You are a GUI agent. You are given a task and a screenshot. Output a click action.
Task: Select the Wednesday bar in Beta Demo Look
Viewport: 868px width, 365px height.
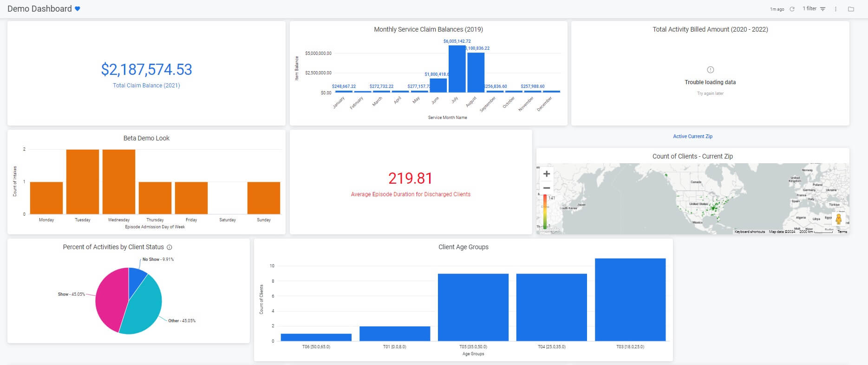click(x=119, y=182)
